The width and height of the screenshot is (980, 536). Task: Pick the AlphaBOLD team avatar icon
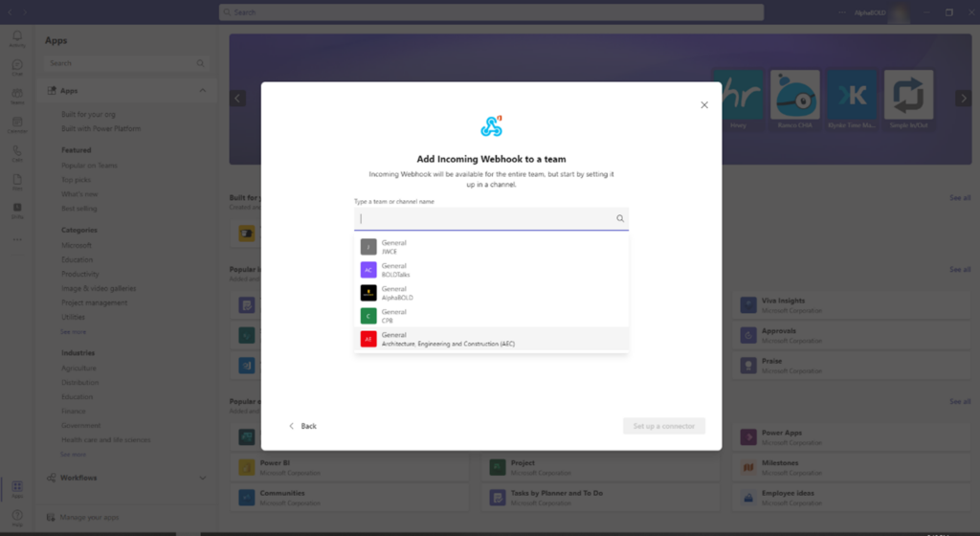coord(367,293)
